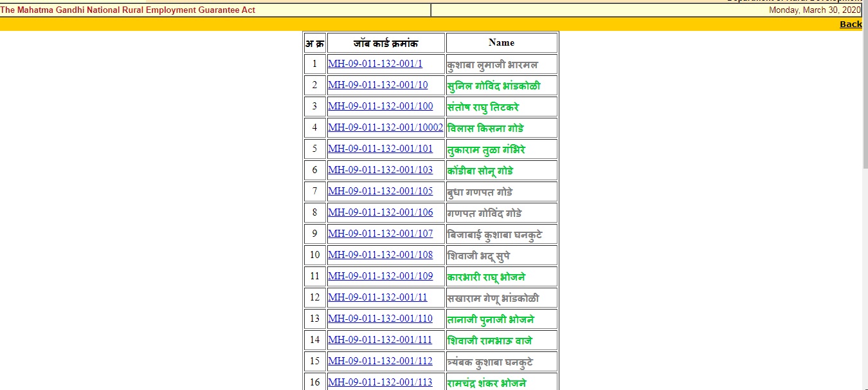Open job card MH-09-011-132-001/1
This screenshot has width=868, height=390.
point(375,64)
